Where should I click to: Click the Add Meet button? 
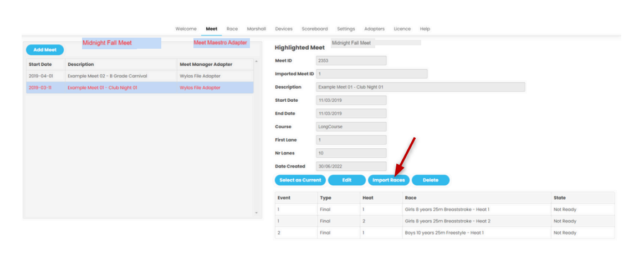click(45, 50)
